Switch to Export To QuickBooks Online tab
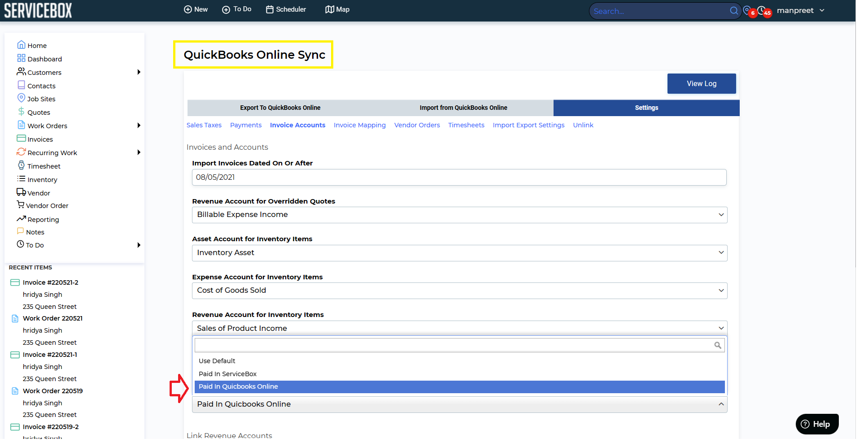The height and width of the screenshot is (447, 868). (280, 108)
